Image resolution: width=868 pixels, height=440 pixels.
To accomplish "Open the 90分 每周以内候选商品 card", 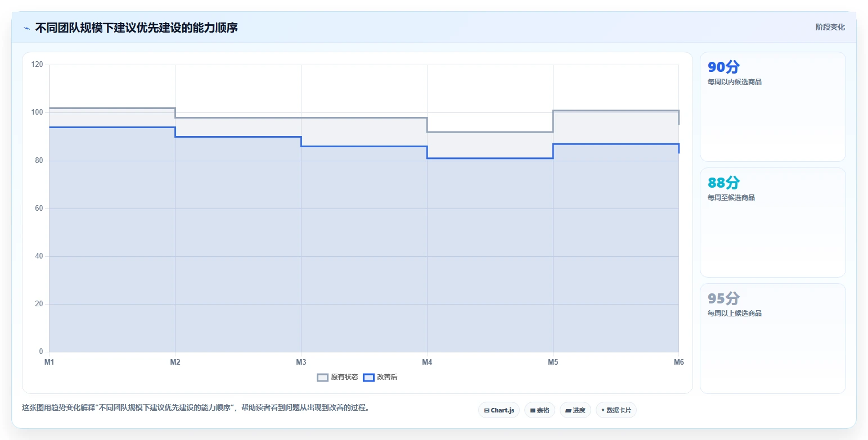I will 772,107.
